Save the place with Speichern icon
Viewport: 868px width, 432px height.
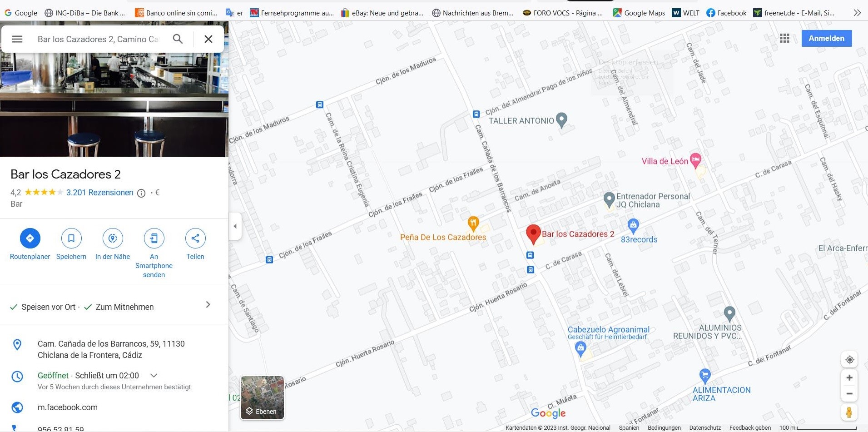click(71, 238)
